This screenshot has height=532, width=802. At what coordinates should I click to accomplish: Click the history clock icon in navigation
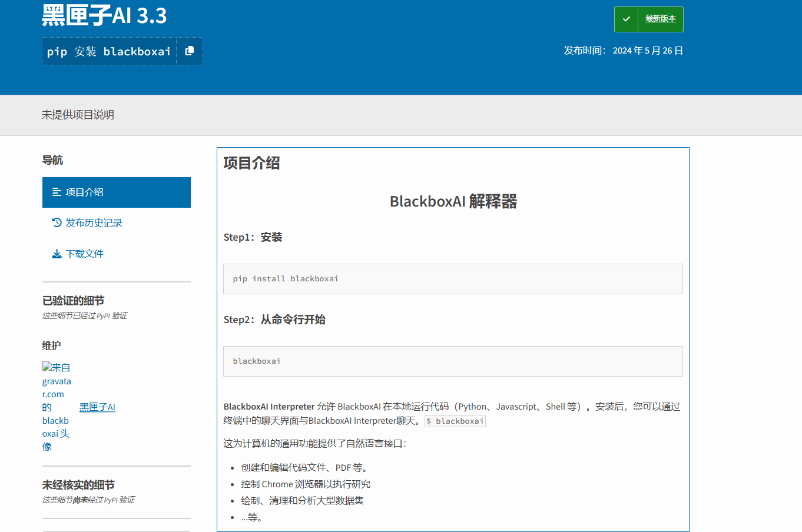[57, 223]
